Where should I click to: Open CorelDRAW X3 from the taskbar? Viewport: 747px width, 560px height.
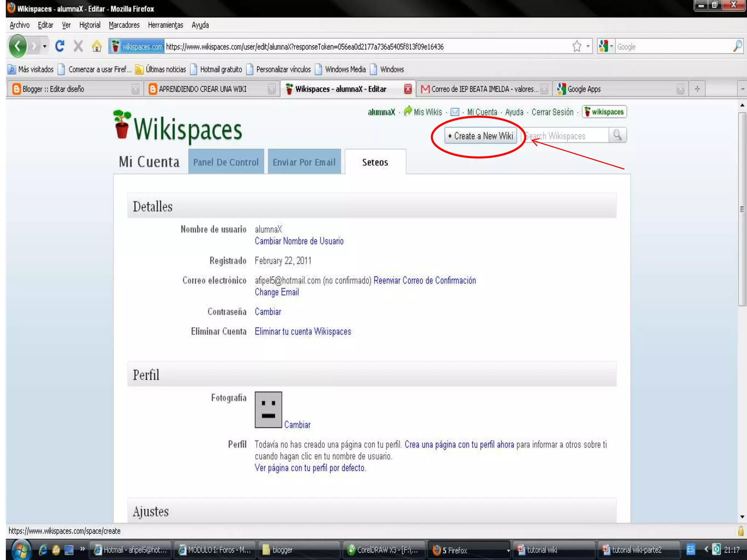pos(383,550)
